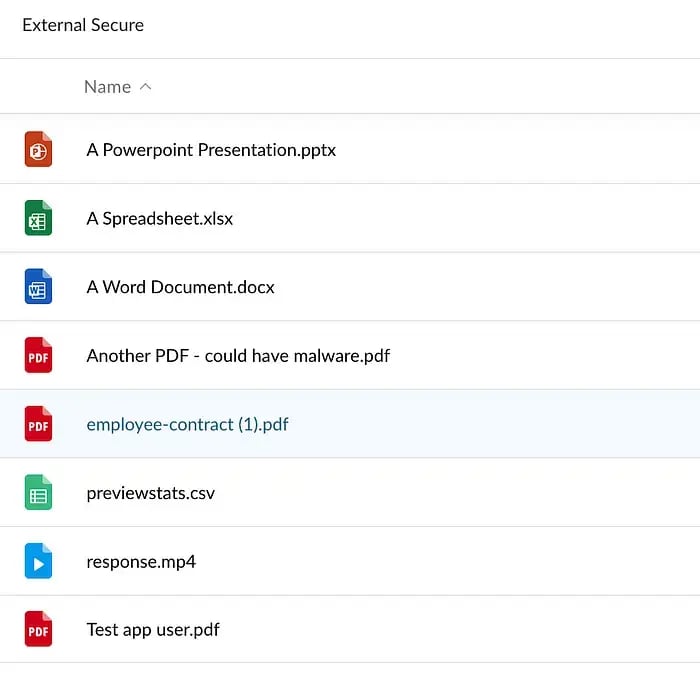Open Test app user.pdf file name
The image size is (700, 677).
pos(153,630)
